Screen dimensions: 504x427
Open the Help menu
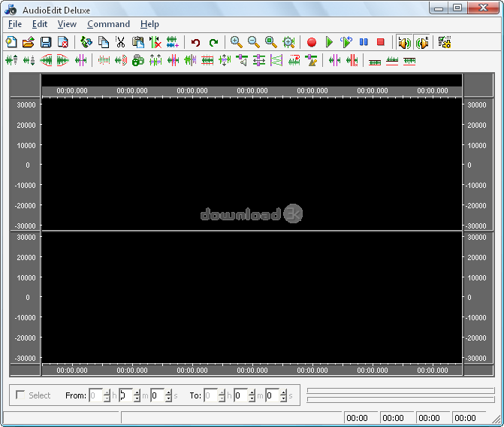tap(149, 24)
